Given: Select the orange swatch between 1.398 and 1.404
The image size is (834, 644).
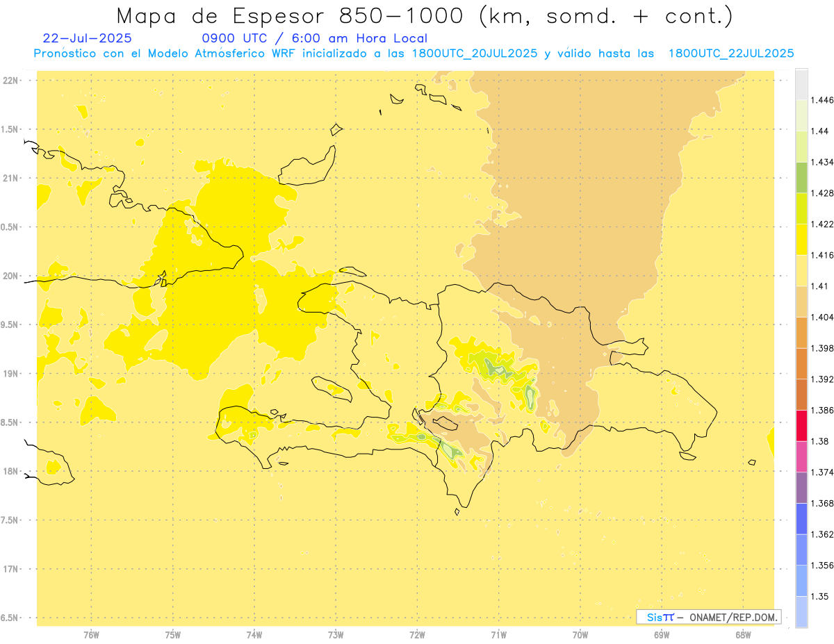Looking at the screenshot, I should pos(801,332).
